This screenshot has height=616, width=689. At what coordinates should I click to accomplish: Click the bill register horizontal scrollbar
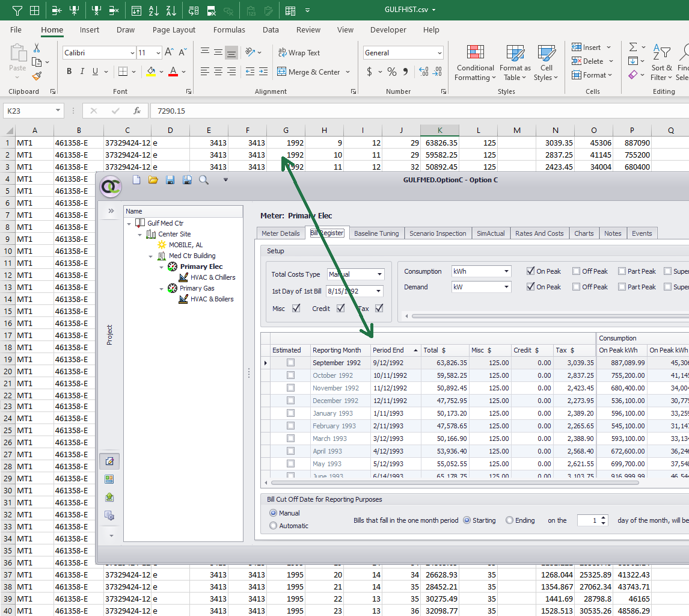455,483
